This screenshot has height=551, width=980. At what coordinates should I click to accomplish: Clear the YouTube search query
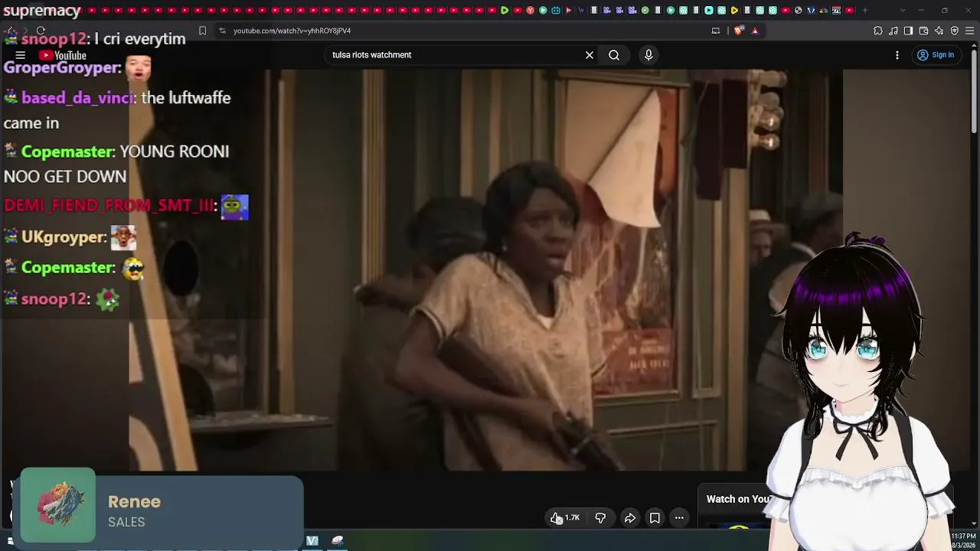coord(590,55)
